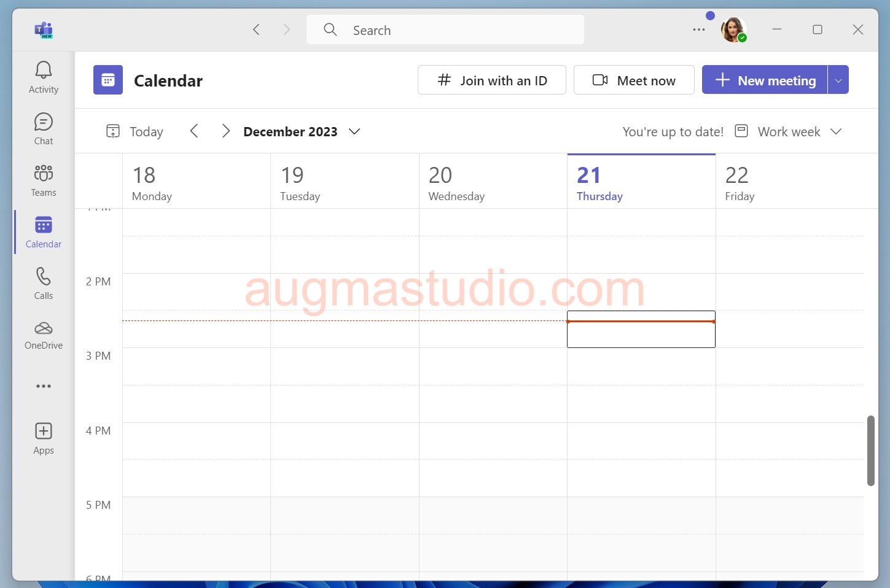Open the December 2023 date picker dropdown
The height and width of the screenshot is (588, 890).
click(354, 131)
